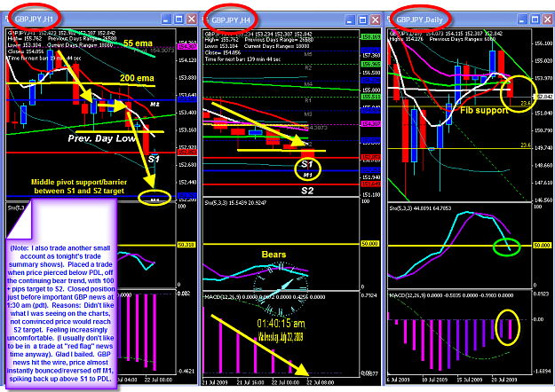Viewport: 555px width, 392px height.
Task: Click the 156.100 price in the Daily chart axis
Action: click(543, 43)
